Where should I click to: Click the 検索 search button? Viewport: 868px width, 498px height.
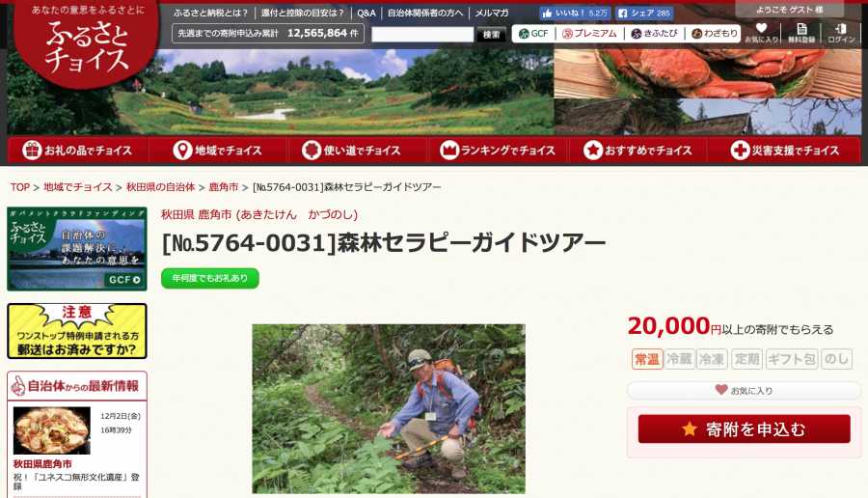[491, 35]
